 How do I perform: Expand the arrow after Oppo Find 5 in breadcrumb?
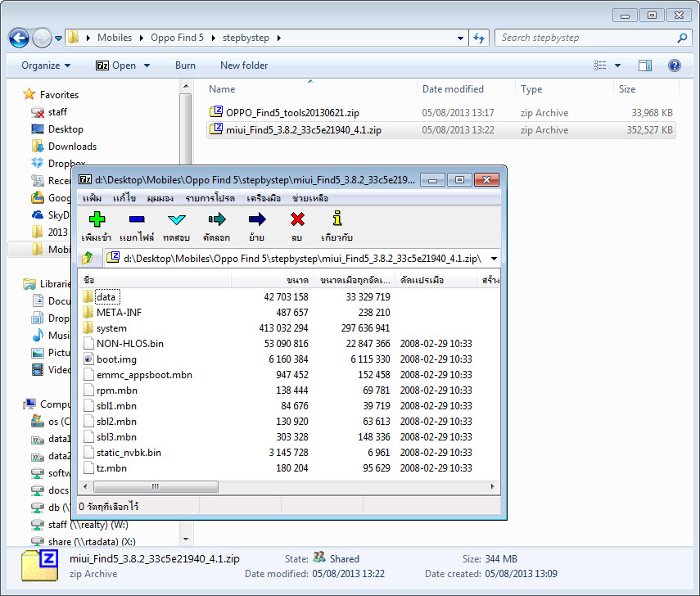click(214, 38)
